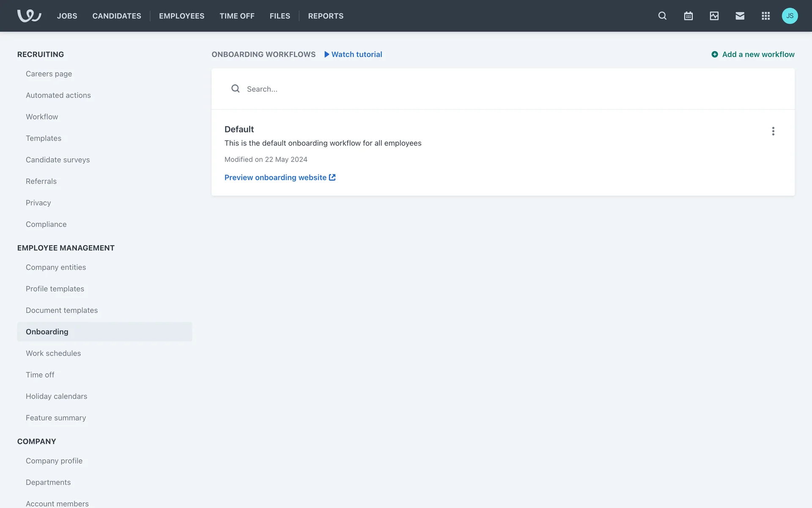The height and width of the screenshot is (508, 812).
Task: Open the mail inbox icon
Action: tap(740, 16)
